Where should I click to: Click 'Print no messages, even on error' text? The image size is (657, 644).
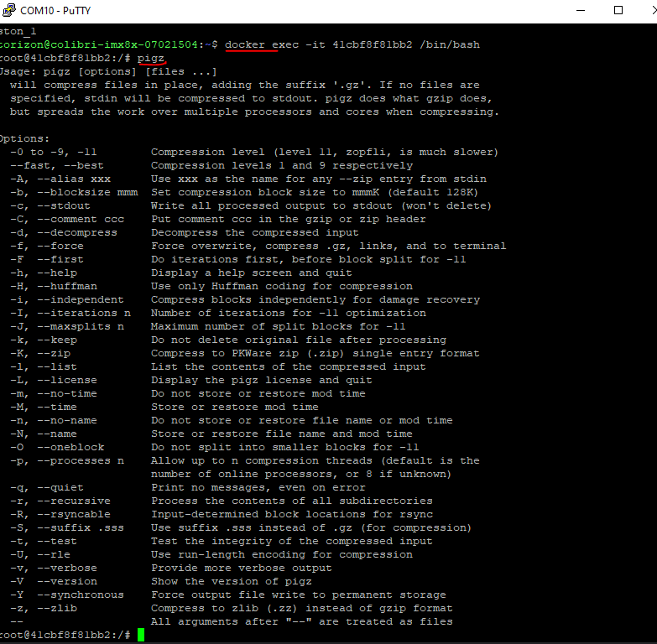(x=258, y=487)
